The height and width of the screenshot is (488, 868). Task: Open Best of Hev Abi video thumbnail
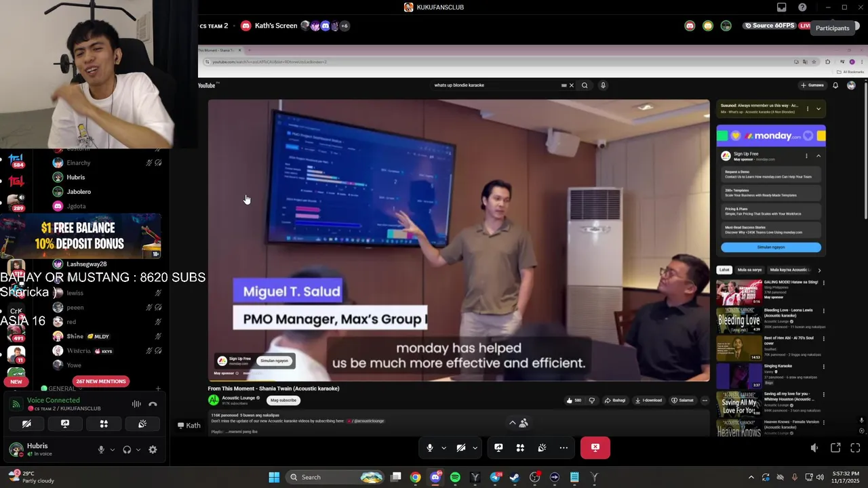(x=739, y=348)
